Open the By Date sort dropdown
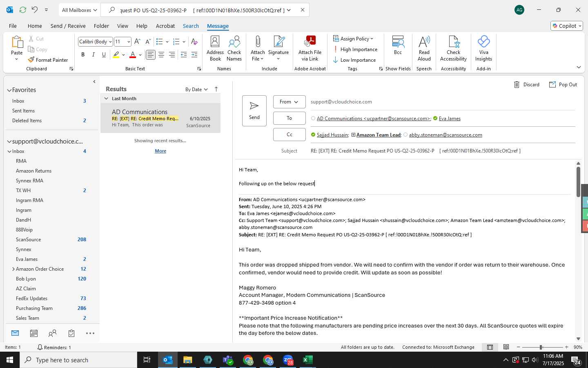The height and width of the screenshot is (368, 588). coord(196,90)
